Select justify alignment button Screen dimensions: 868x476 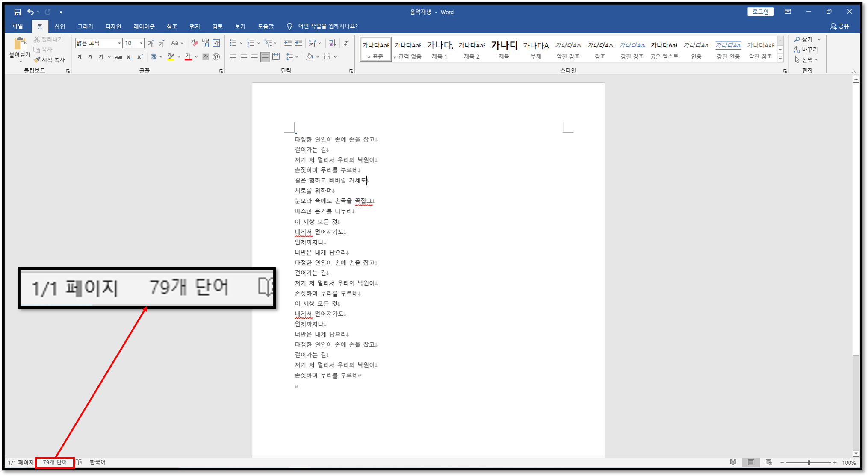click(265, 56)
